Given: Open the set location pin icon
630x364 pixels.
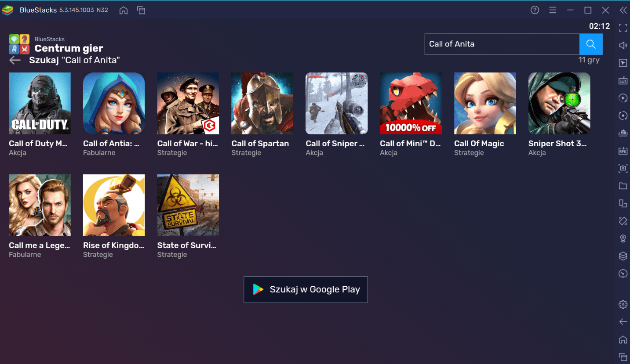Looking at the screenshot, I should click(623, 238).
